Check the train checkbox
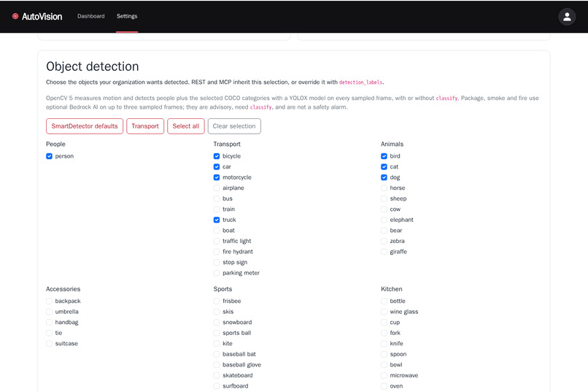The width and height of the screenshot is (588, 392). (x=217, y=210)
